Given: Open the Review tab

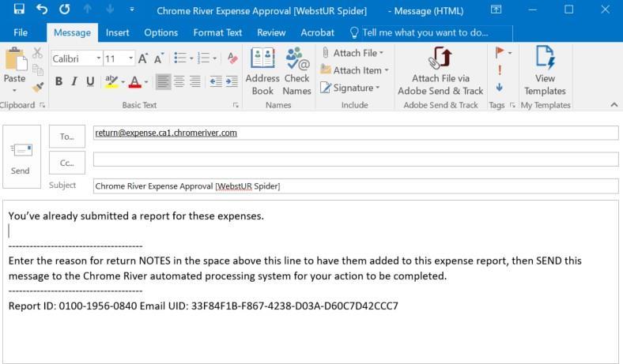Looking at the screenshot, I should coord(271,32).
